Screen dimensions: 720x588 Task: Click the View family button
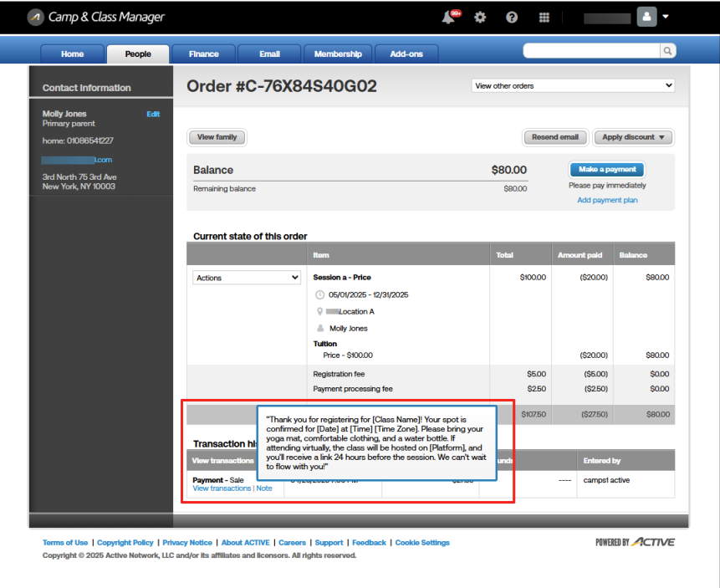tap(217, 137)
